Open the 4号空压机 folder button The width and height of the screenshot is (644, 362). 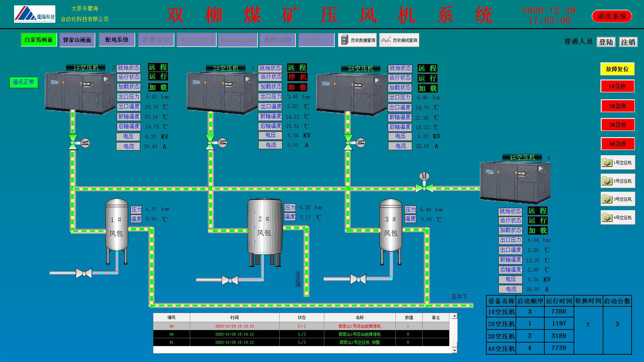(618, 218)
